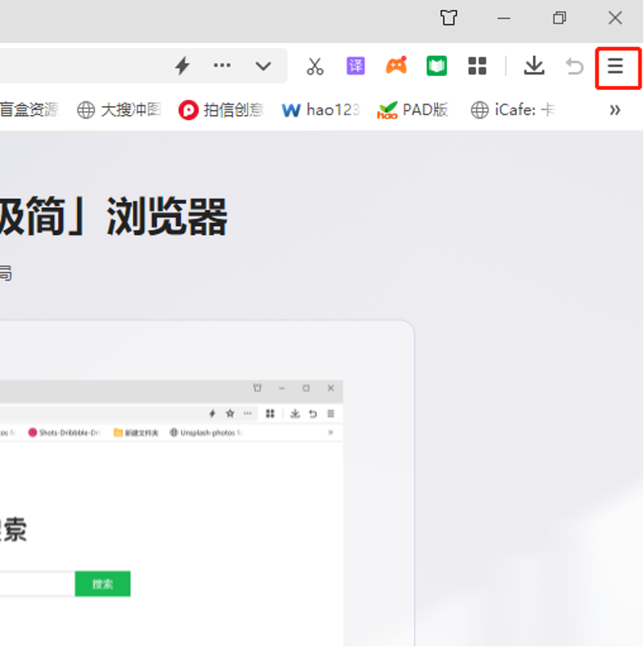Open the skin changer shirt icon
Image resolution: width=644 pixels, height=648 pixels.
[x=448, y=18]
